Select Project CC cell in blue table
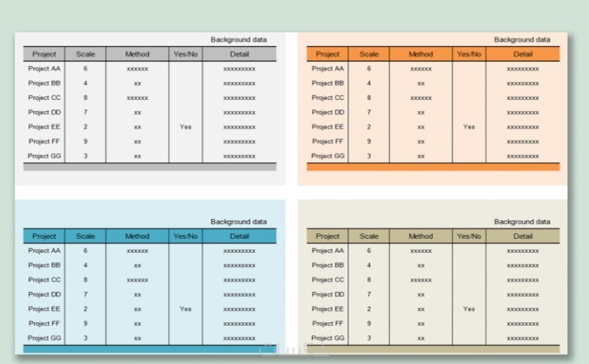Screen dimensions: 589x364 point(44,279)
